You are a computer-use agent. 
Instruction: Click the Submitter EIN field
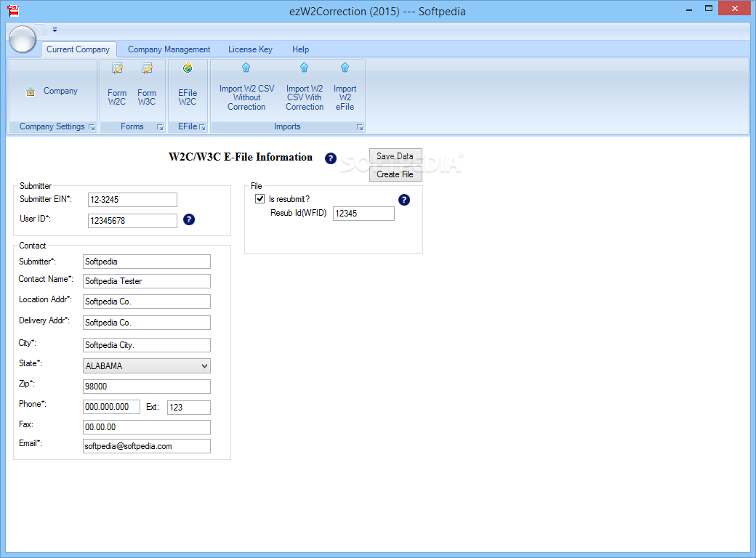[132, 200]
